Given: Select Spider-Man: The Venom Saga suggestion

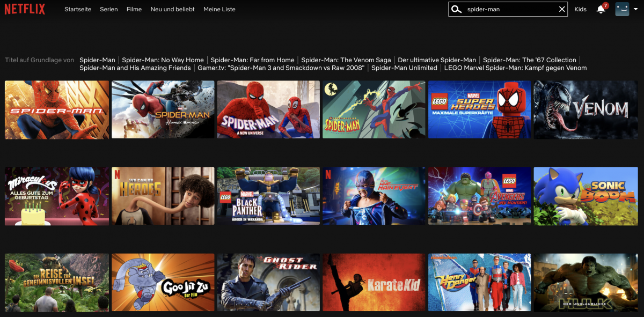Looking at the screenshot, I should pyautogui.click(x=346, y=60).
